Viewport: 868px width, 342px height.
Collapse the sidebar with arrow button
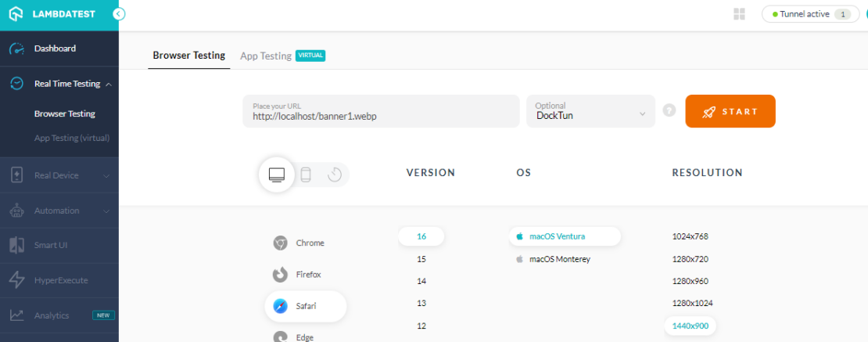point(118,14)
